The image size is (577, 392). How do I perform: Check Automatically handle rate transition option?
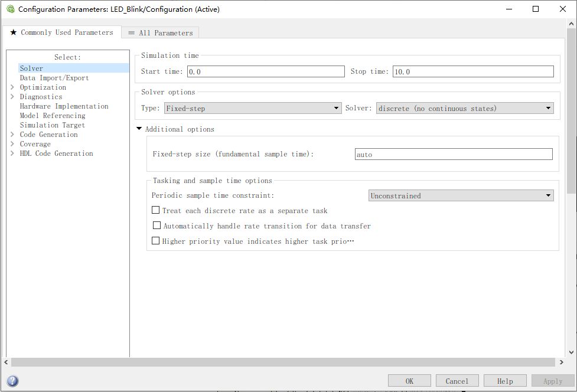pyautogui.click(x=157, y=225)
